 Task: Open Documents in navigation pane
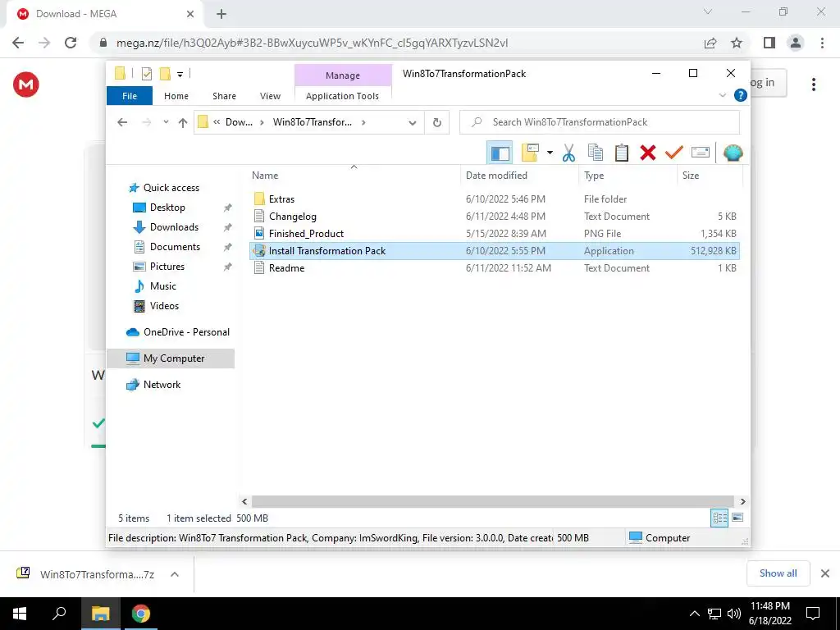[x=175, y=247]
